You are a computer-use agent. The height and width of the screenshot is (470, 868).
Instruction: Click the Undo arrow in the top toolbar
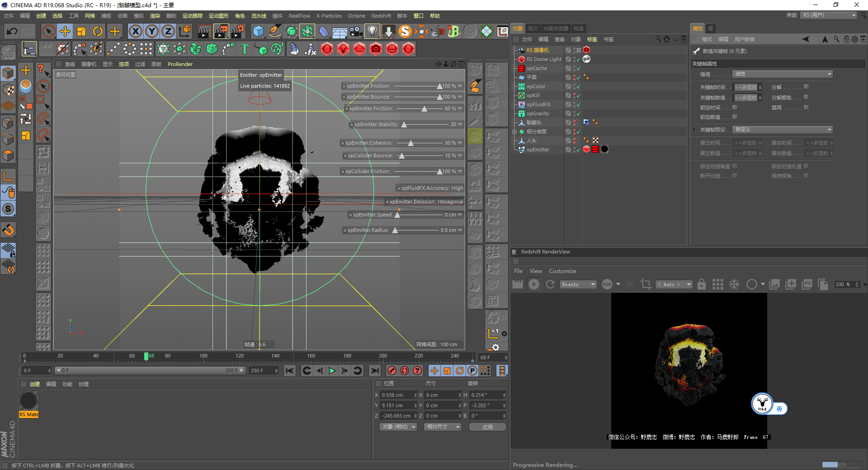[x=12, y=31]
